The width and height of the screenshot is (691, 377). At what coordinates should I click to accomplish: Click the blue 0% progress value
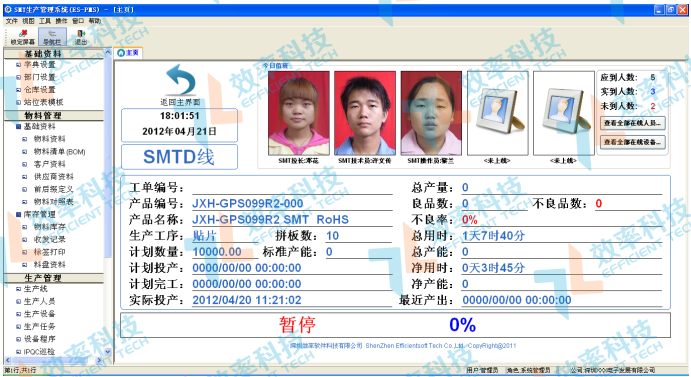coord(462,325)
